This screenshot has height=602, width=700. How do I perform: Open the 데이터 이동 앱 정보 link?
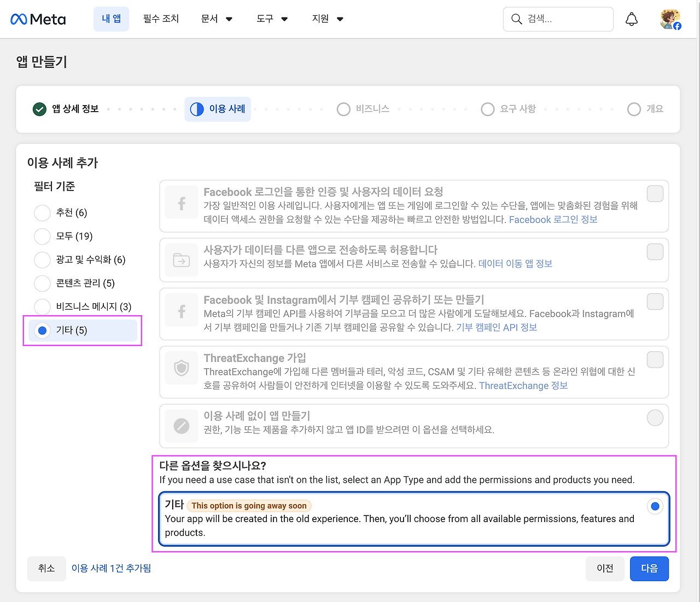[515, 264]
